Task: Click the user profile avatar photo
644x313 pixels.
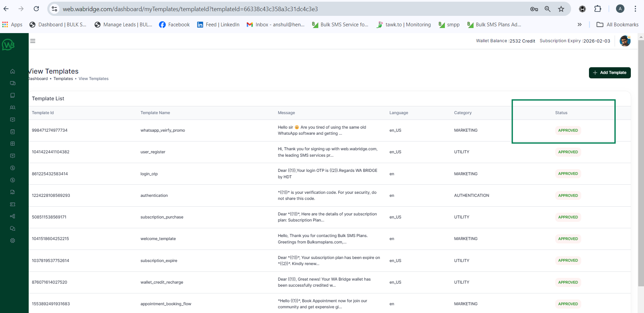Action: click(625, 41)
